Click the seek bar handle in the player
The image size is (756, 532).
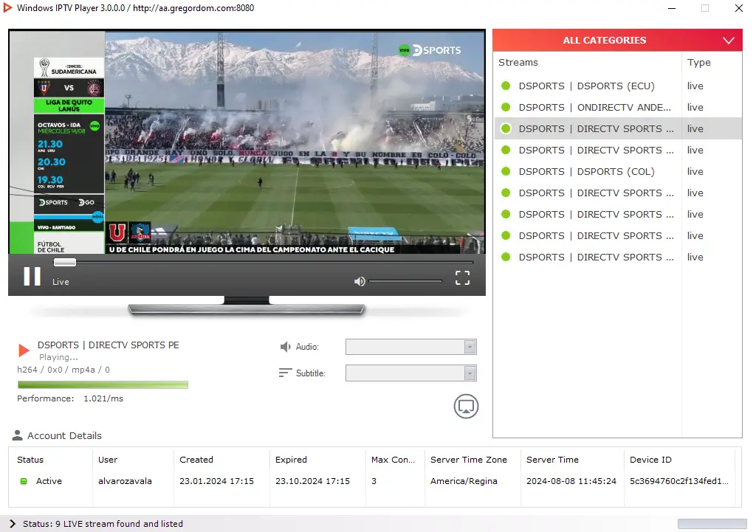(65, 262)
